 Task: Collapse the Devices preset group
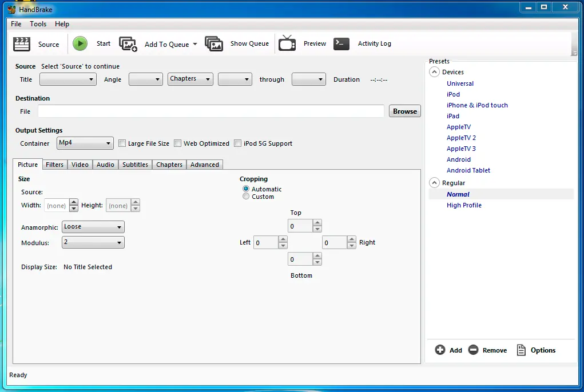pos(434,72)
